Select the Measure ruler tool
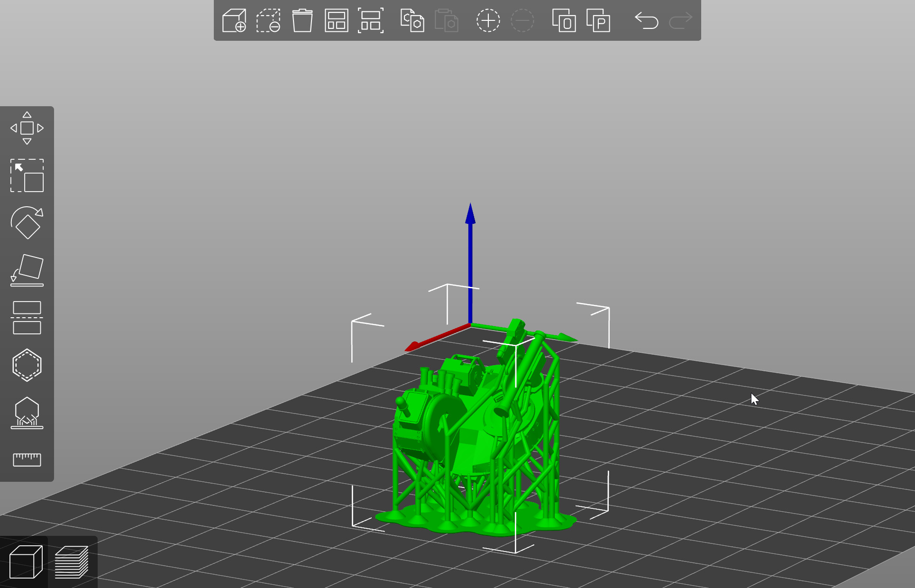This screenshot has width=915, height=588. tap(27, 459)
